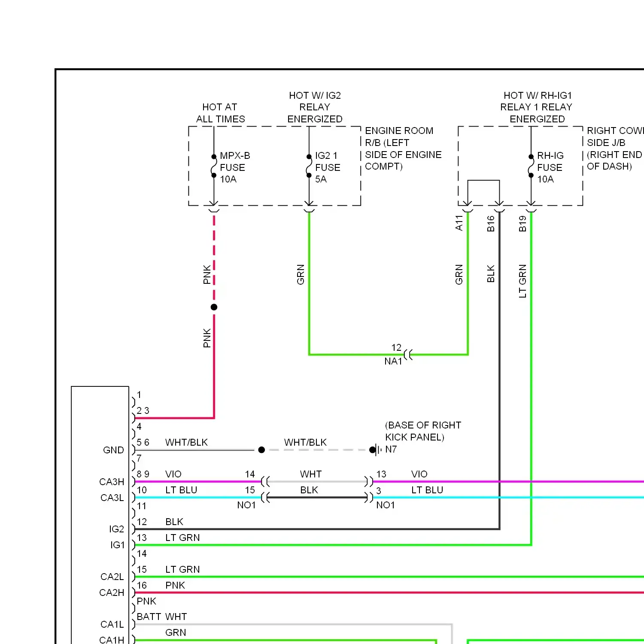Click the vertical GRN label under IG2 1 fuse

[x=301, y=274]
